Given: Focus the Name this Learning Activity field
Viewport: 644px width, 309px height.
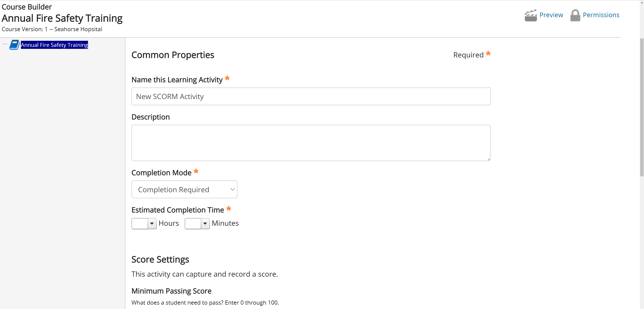Looking at the screenshot, I should 311,96.
